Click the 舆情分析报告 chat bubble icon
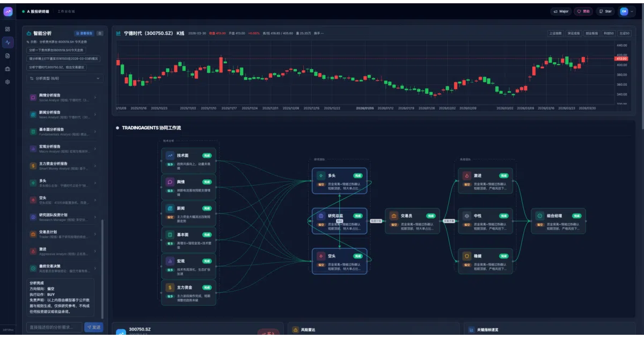 click(x=33, y=98)
